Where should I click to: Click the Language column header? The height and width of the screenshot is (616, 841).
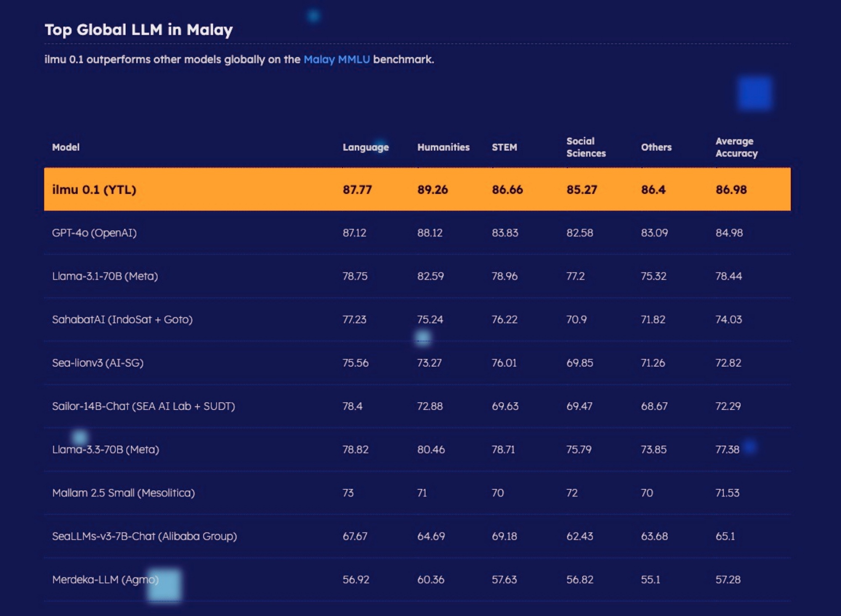tap(365, 147)
